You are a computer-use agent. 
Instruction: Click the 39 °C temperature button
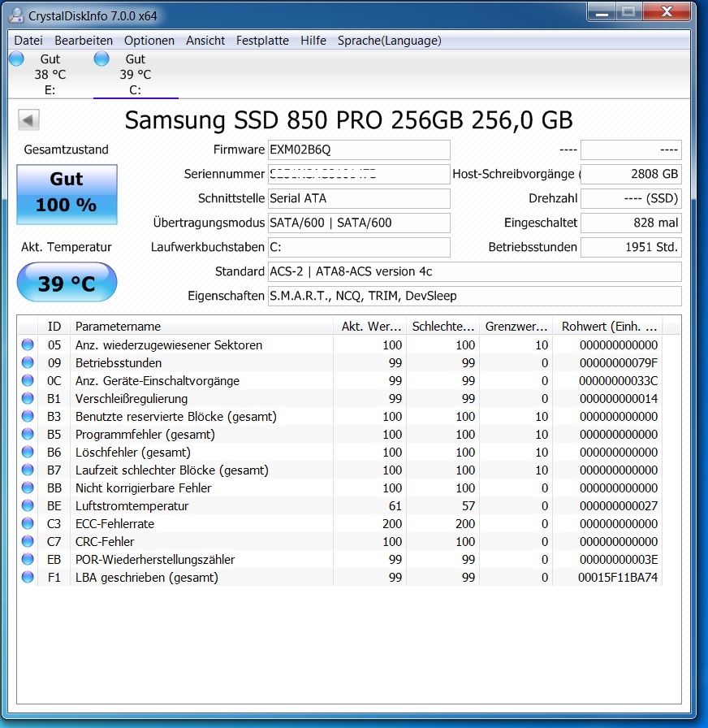[x=67, y=282]
